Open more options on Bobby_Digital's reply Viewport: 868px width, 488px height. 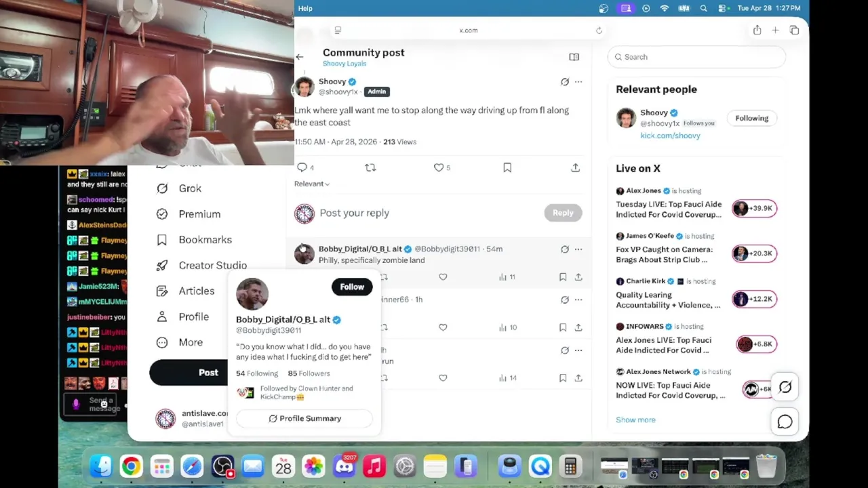[578, 249]
